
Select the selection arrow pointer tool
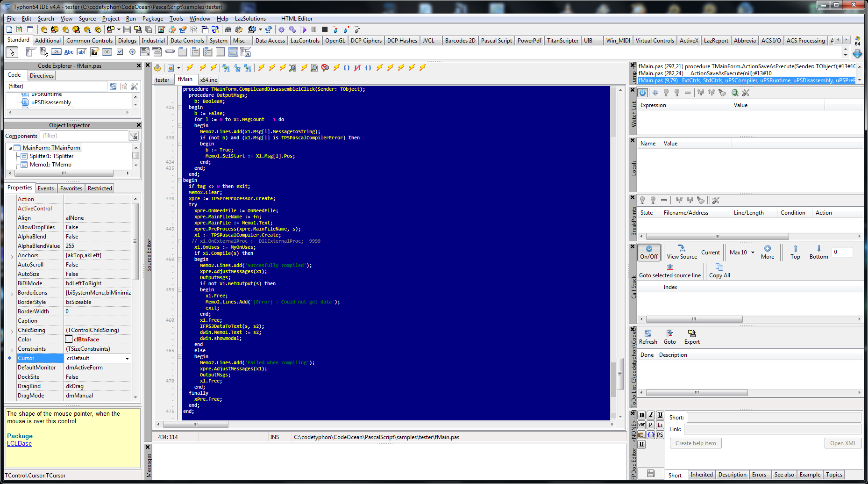[12, 52]
